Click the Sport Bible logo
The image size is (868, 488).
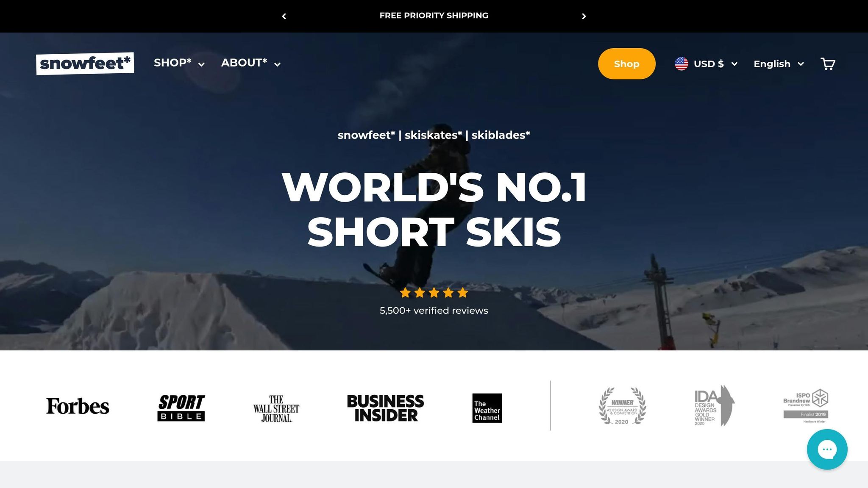(181, 408)
